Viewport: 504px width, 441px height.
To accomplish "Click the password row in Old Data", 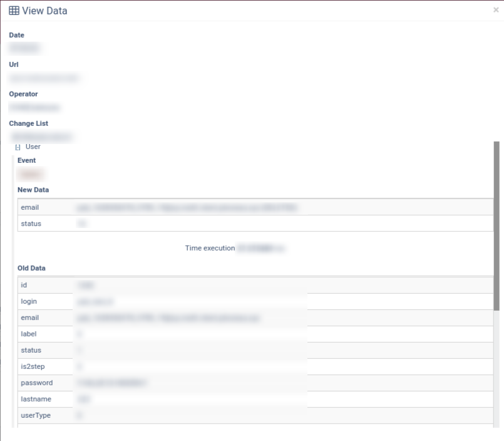I will point(254,383).
